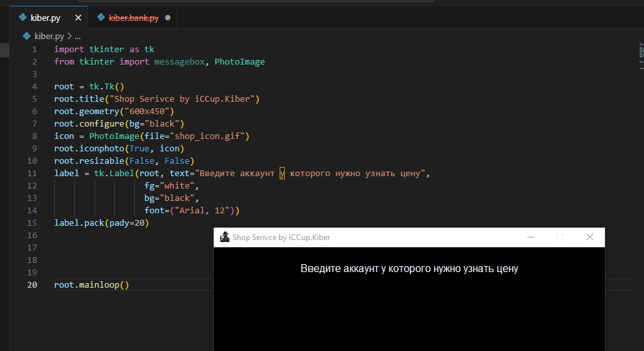Minimize the Shop Serivce window

tap(530, 237)
